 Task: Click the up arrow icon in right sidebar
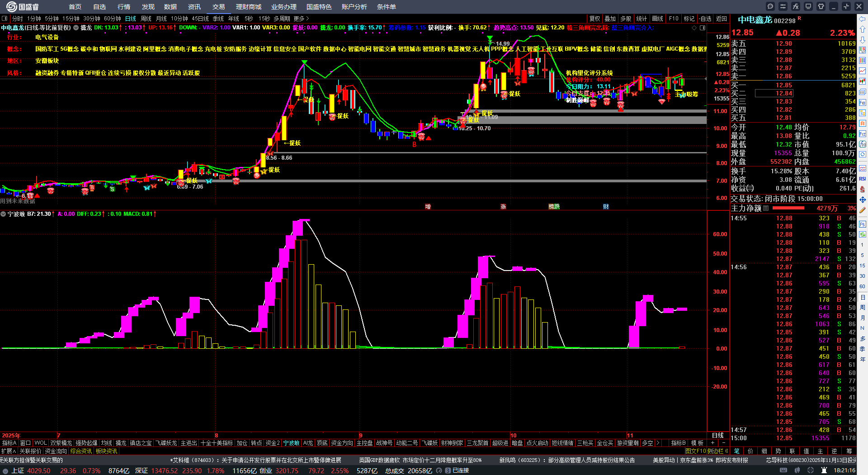[x=863, y=29]
